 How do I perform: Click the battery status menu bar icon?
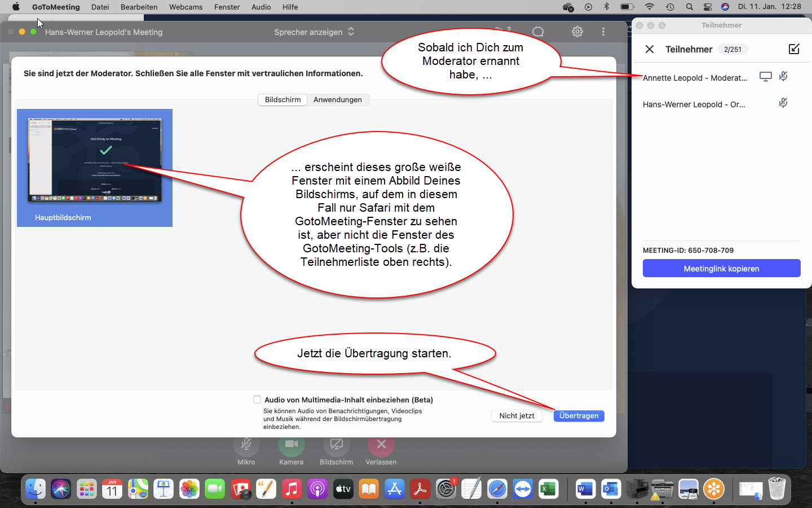(x=627, y=7)
